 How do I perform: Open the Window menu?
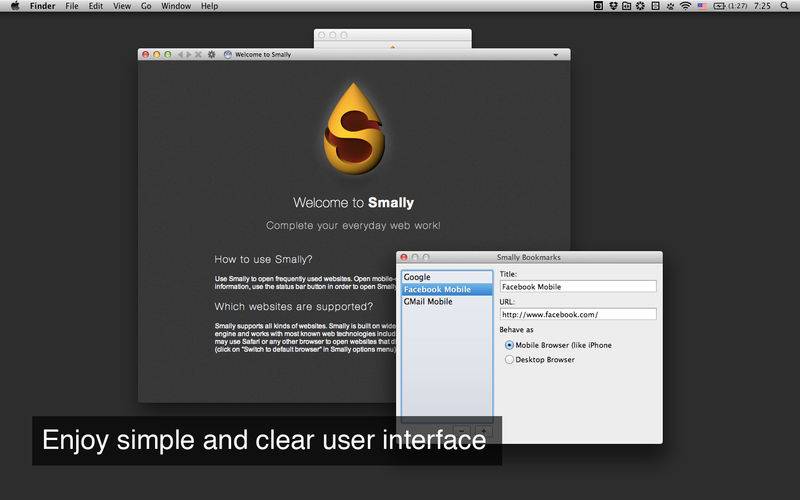(176, 6)
